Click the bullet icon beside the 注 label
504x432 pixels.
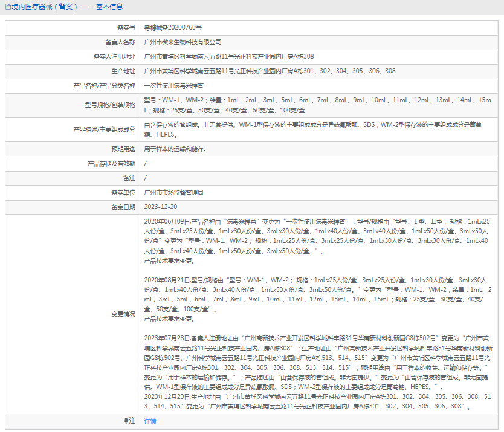tap(126, 421)
